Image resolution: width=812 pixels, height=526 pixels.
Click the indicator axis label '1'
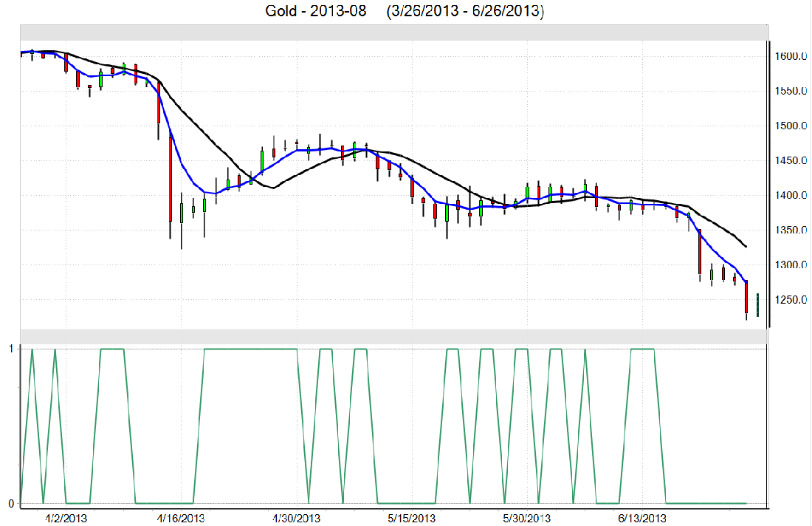coord(10,348)
